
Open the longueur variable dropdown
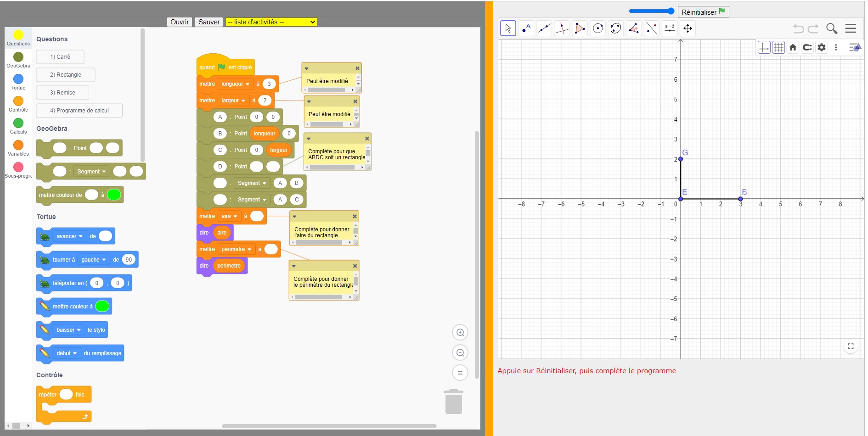pyautogui.click(x=235, y=84)
